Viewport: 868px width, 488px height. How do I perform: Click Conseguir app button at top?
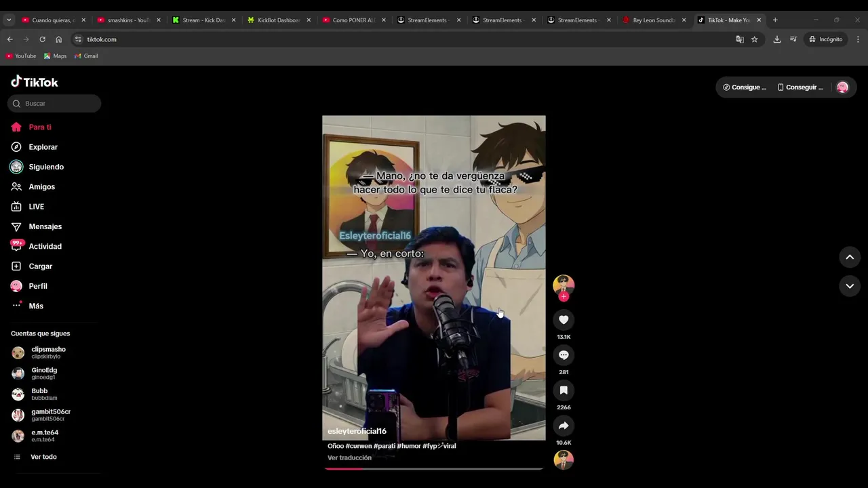[x=800, y=87]
